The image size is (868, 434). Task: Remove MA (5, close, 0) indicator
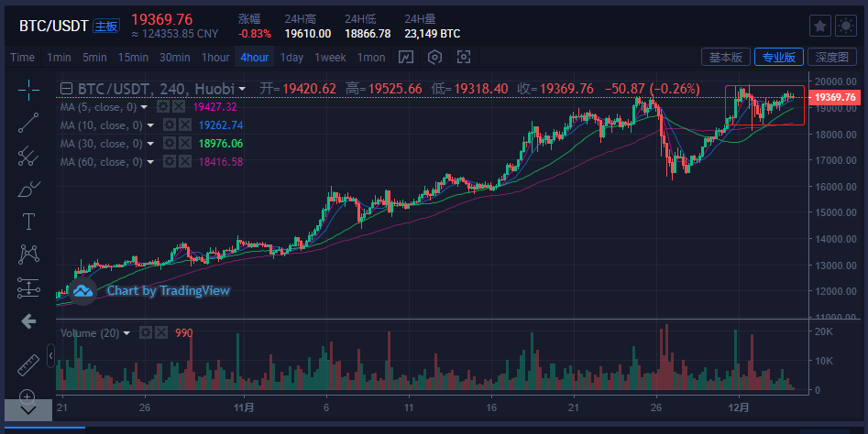(178, 107)
